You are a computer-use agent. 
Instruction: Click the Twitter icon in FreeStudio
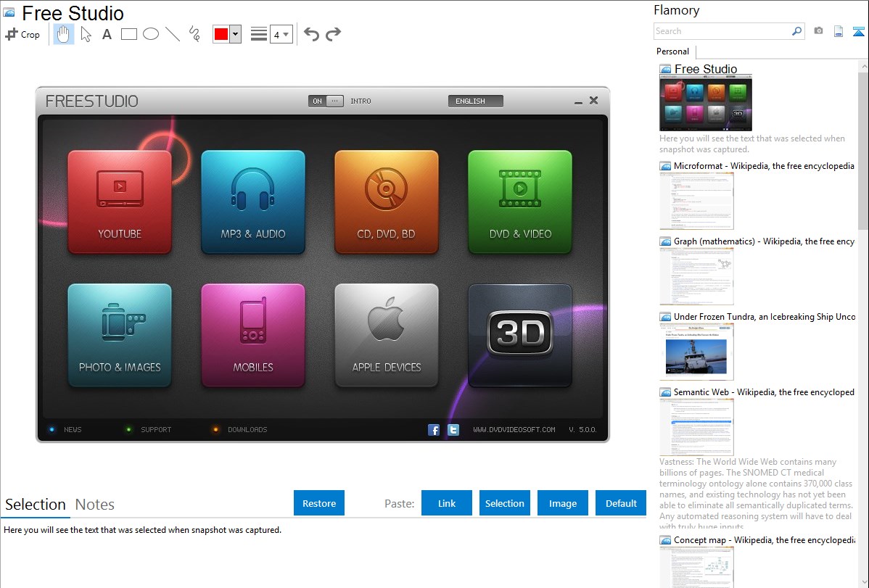click(x=453, y=429)
